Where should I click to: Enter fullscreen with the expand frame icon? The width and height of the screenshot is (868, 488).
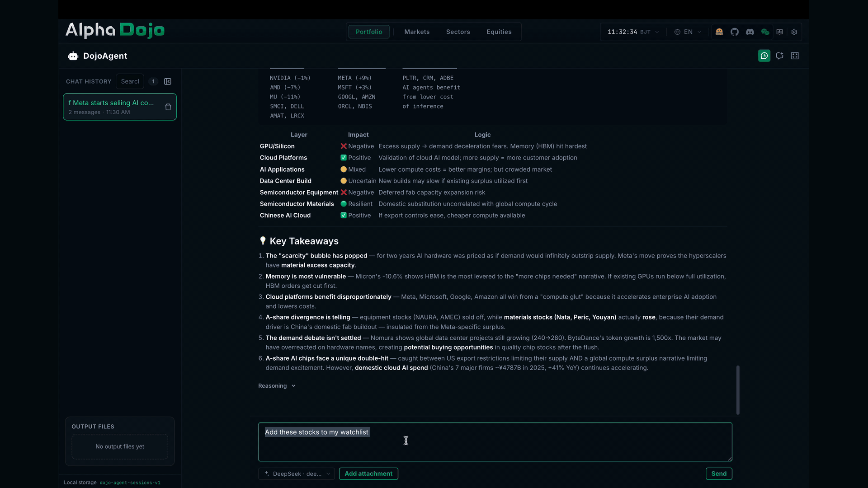tap(795, 56)
